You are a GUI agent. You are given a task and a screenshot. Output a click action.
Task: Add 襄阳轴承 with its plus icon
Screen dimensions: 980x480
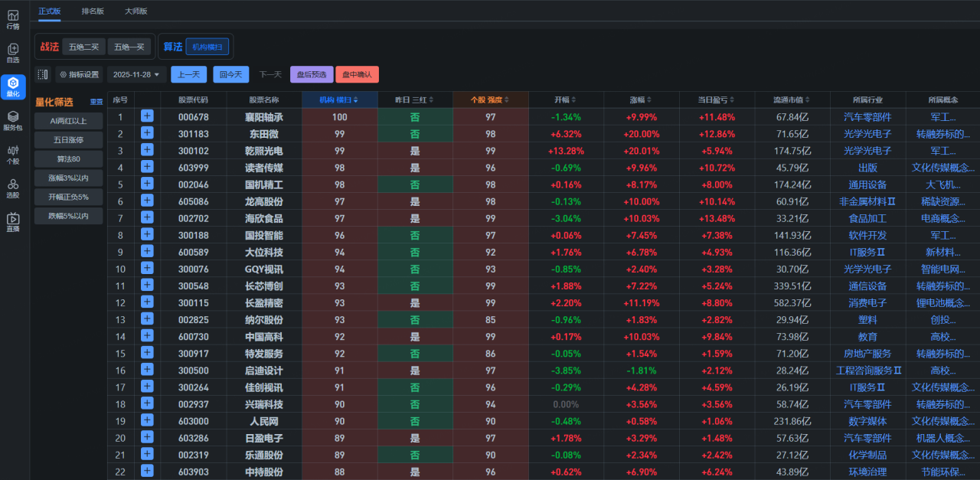click(147, 116)
